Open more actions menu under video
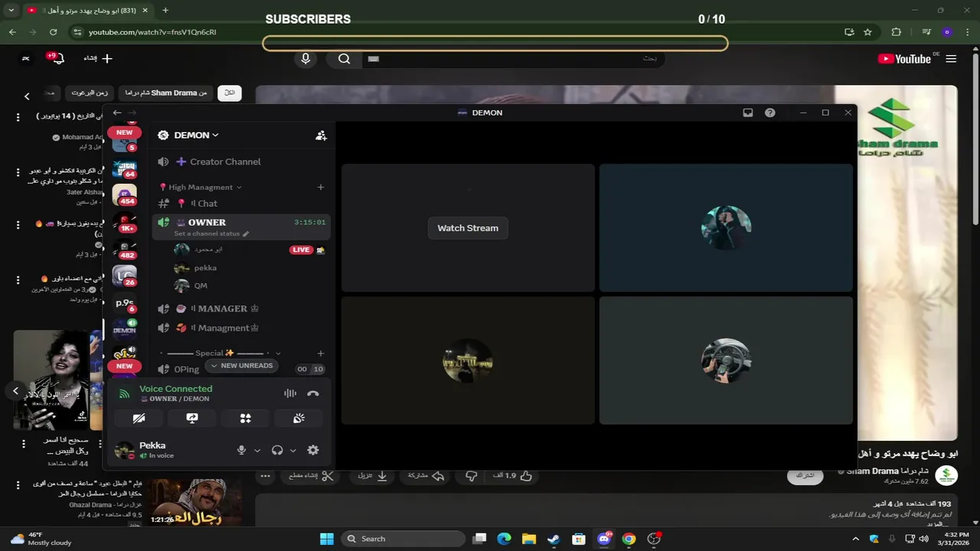980x551 pixels. [265, 476]
